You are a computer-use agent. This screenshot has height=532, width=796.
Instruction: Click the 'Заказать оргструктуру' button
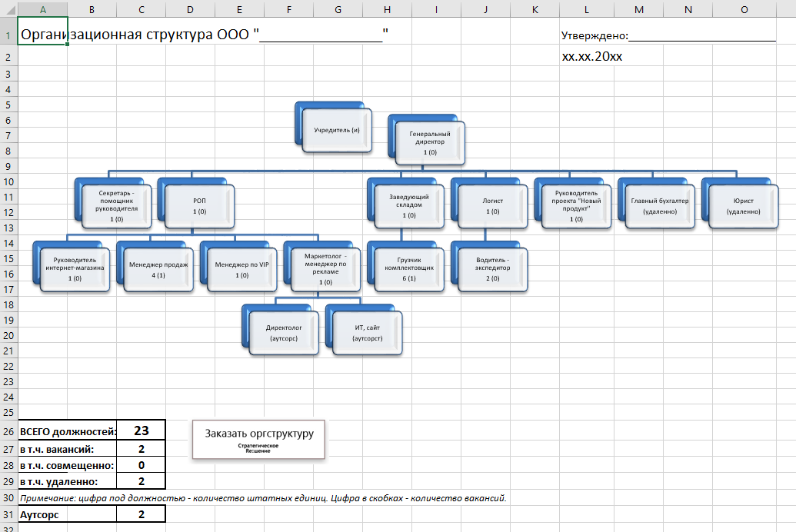point(258,440)
